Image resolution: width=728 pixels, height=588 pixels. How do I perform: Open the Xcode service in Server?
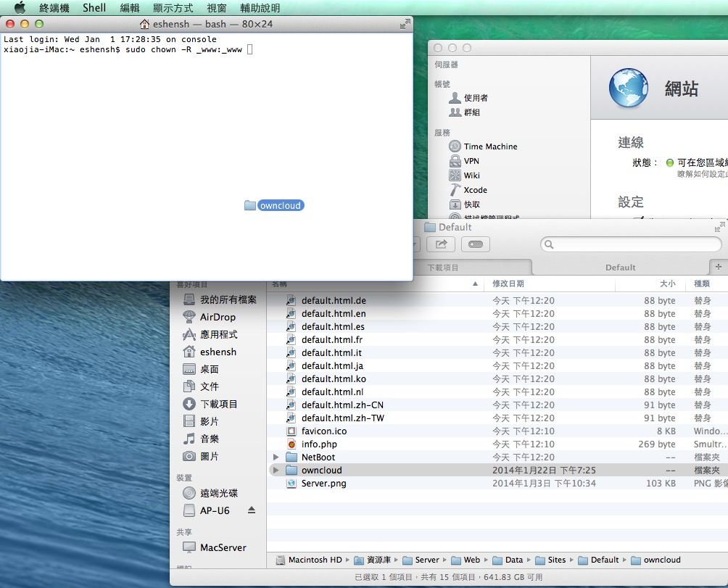(x=475, y=190)
